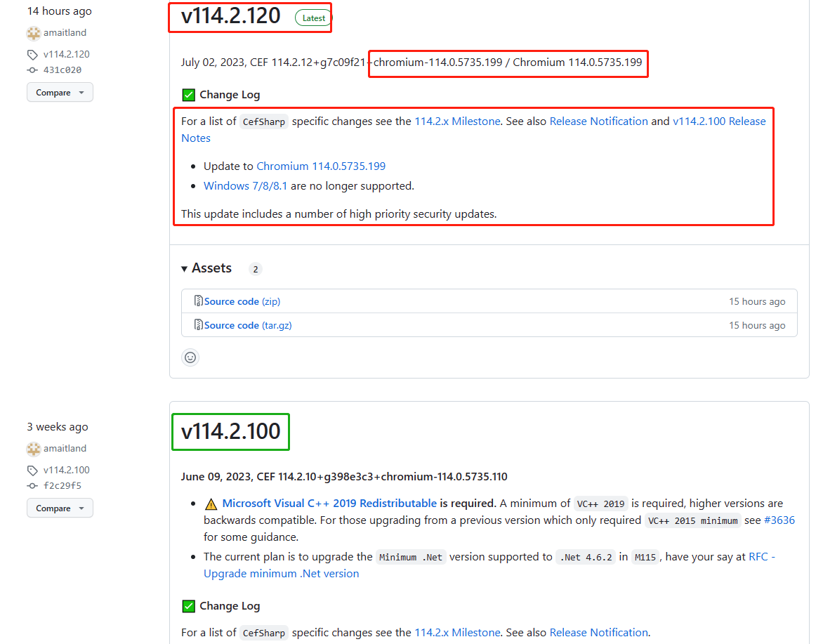Open 114.2.x Milestone link in v114.2.100 notes
The width and height of the screenshot is (816, 644).
coord(457,633)
